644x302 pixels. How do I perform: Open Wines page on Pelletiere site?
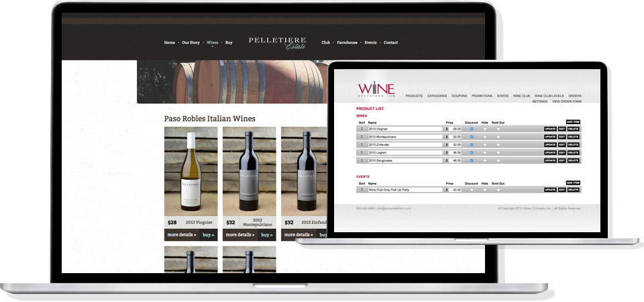pyautogui.click(x=213, y=42)
